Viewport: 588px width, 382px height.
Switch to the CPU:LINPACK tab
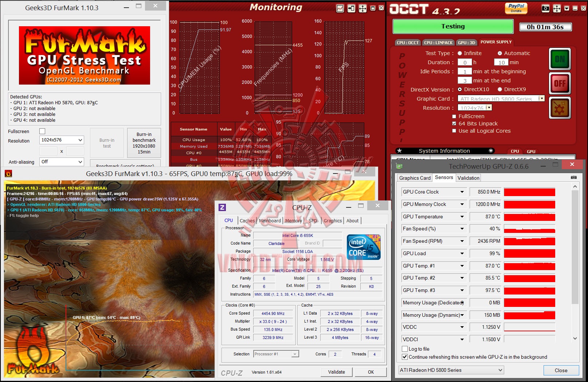pos(438,43)
